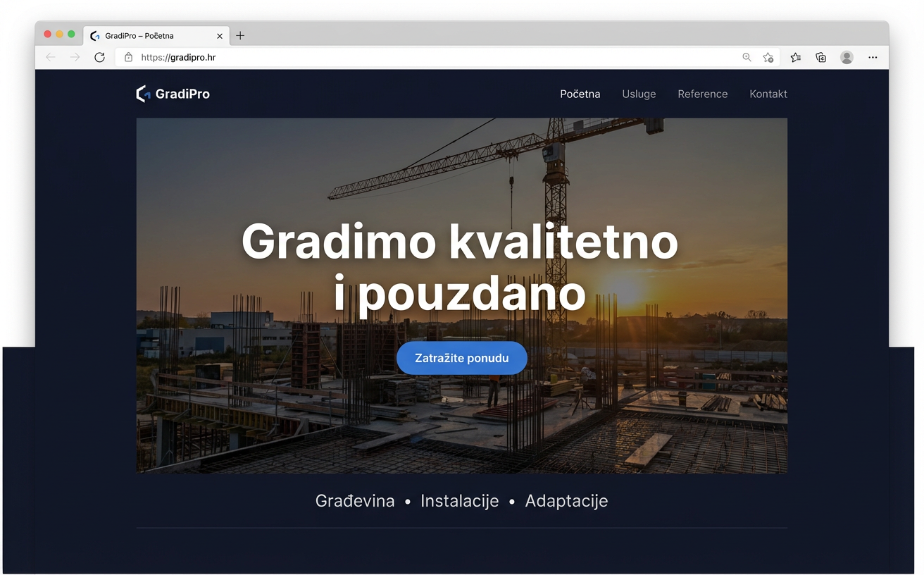Add this page to favorites
The width and height of the screenshot is (924, 575).
[768, 58]
